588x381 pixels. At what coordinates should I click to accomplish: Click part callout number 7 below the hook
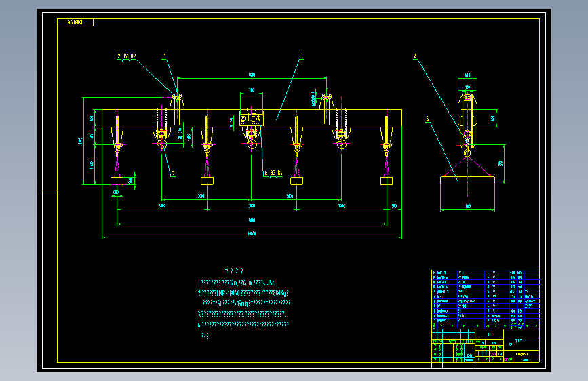[x=173, y=174]
